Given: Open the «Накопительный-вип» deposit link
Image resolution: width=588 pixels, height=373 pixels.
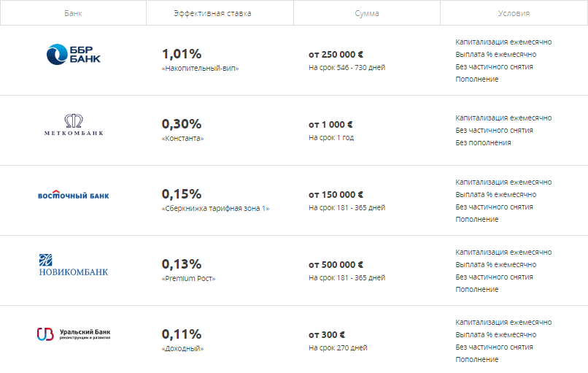Looking at the screenshot, I should (200, 69).
